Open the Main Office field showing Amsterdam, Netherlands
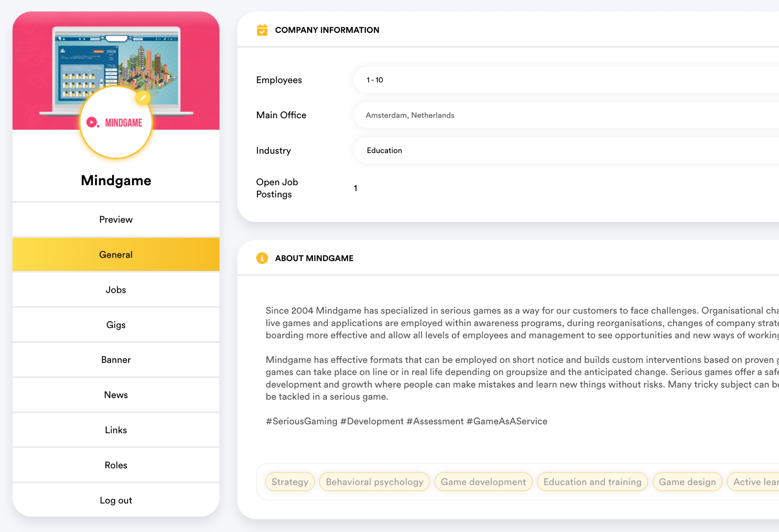Image resolution: width=779 pixels, height=532 pixels. [509, 115]
